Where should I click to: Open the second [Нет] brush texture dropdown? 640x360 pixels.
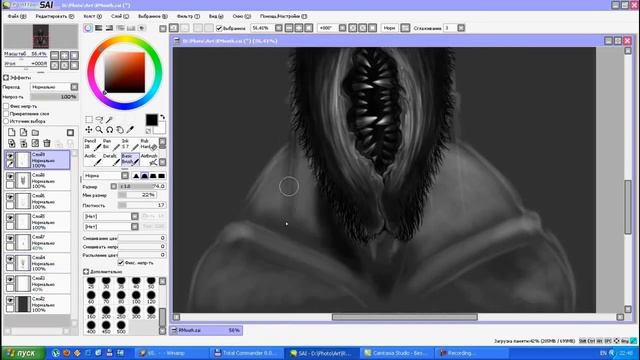click(134, 226)
